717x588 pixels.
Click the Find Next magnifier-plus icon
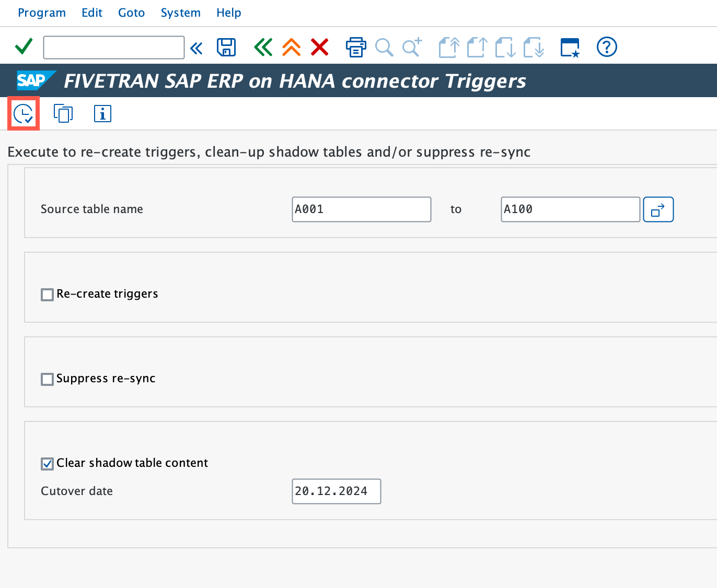coord(412,47)
